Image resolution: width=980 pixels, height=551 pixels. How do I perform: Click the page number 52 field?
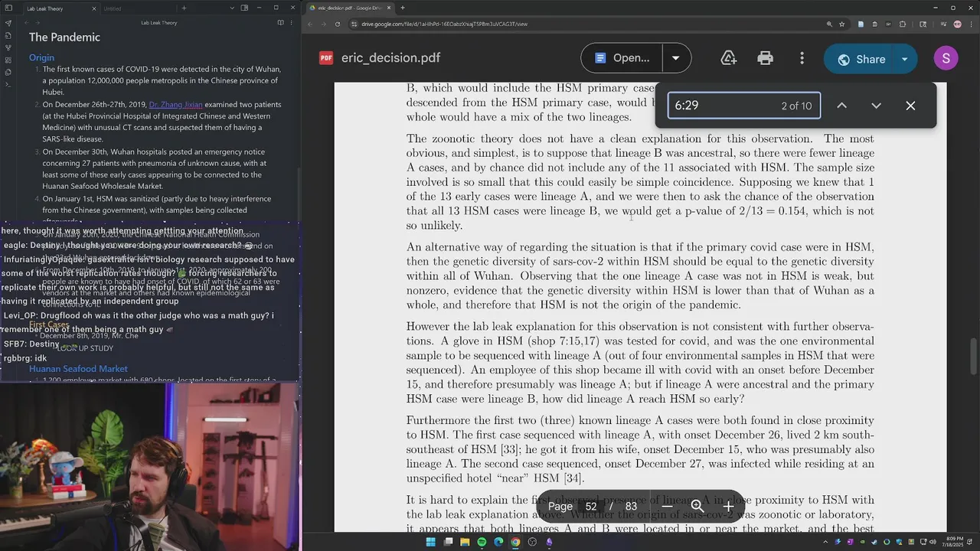[x=591, y=506]
